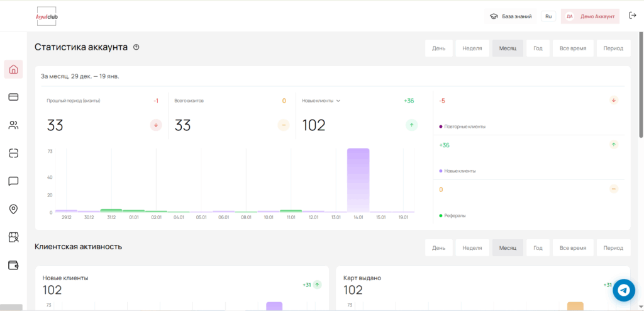Open the messages chat bubble icon
This screenshot has height=311, width=644.
pos(13,181)
